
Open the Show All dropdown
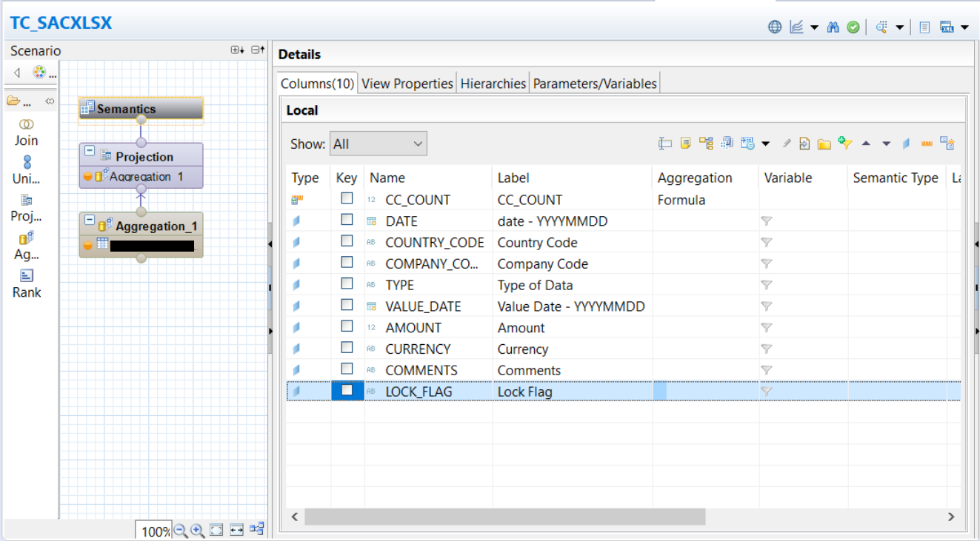[x=378, y=144]
